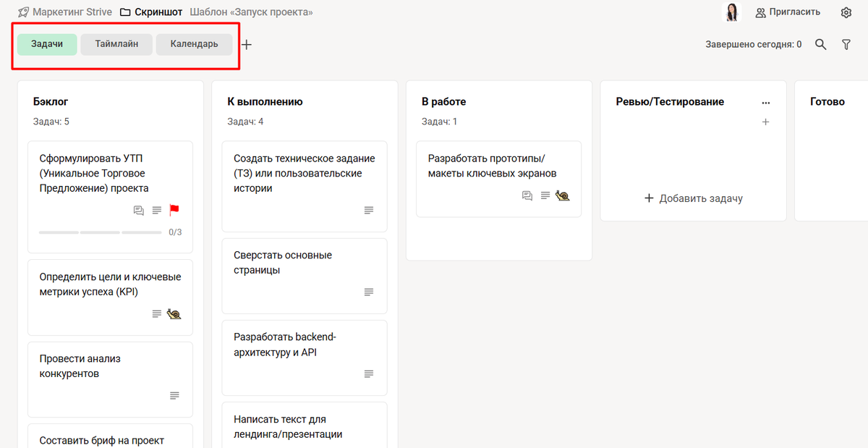Click the red priority flag on УТП card

(x=175, y=210)
